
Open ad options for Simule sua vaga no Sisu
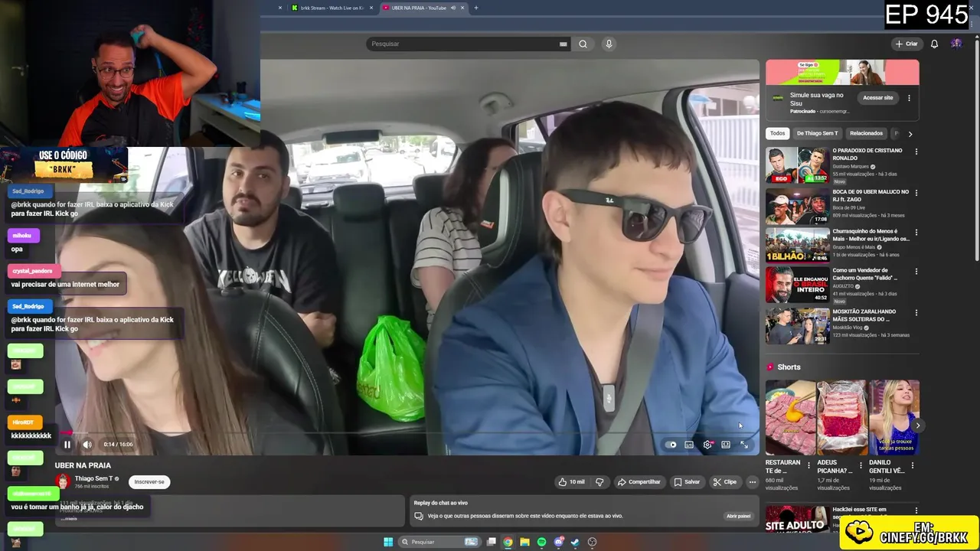tap(909, 98)
